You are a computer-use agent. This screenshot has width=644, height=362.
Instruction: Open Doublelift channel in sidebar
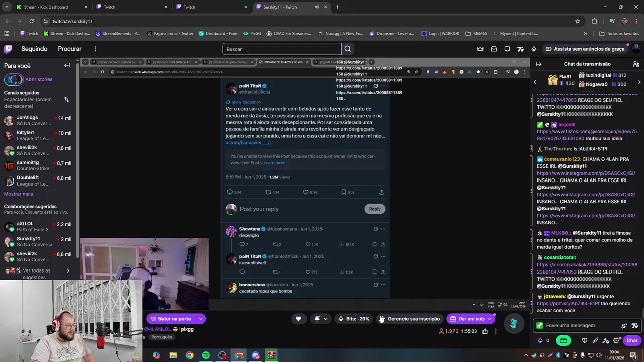click(x=38, y=180)
